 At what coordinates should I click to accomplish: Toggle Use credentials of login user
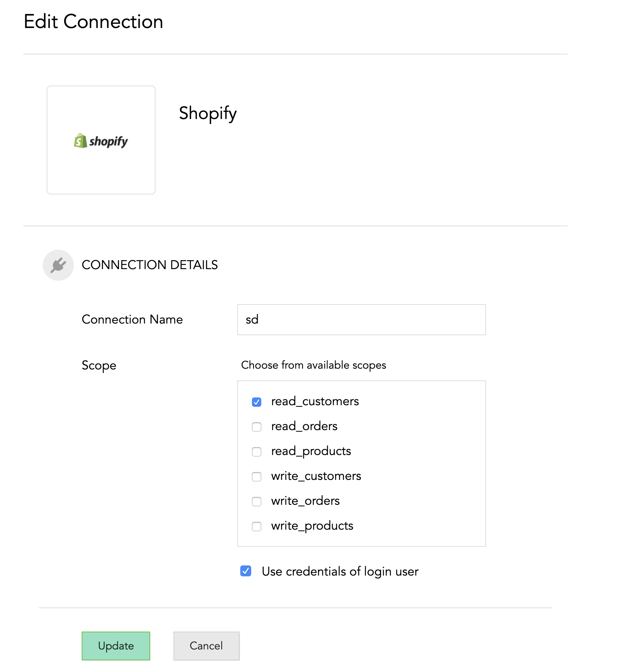click(x=246, y=571)
